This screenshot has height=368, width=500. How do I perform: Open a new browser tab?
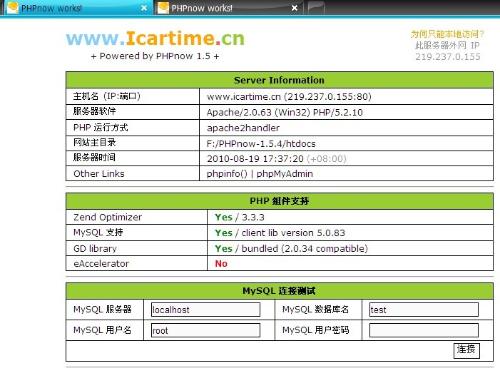(x=316, y=8)
